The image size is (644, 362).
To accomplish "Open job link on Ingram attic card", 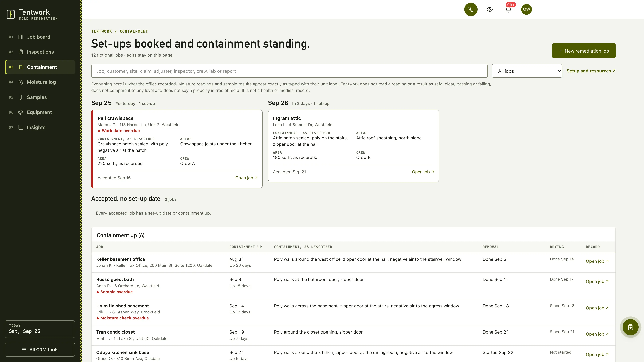I will point(423,172).
